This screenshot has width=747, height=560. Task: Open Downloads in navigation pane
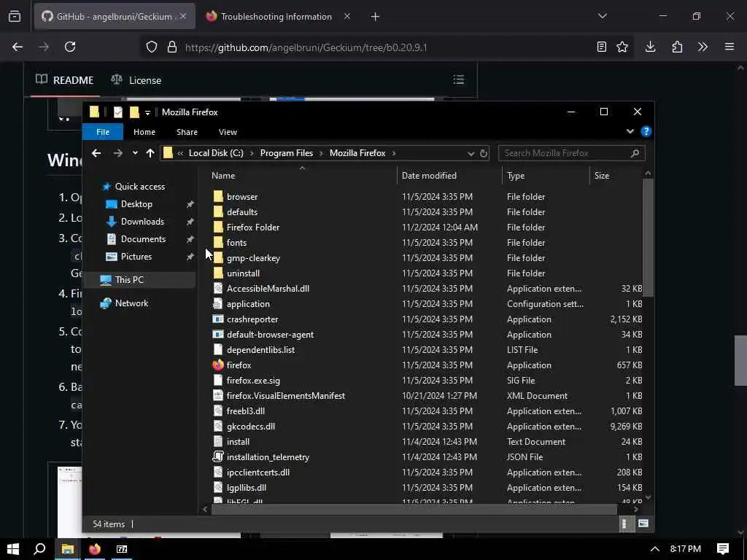(142, 222)
